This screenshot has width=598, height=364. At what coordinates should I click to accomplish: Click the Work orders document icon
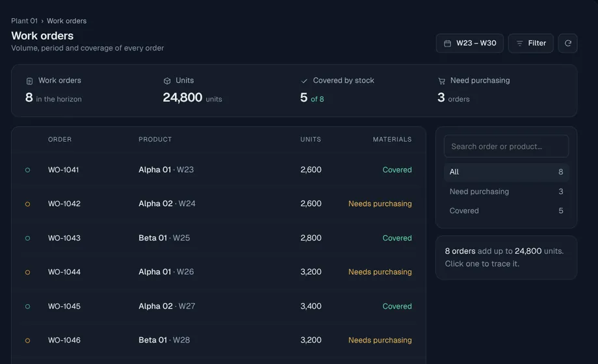29,81
